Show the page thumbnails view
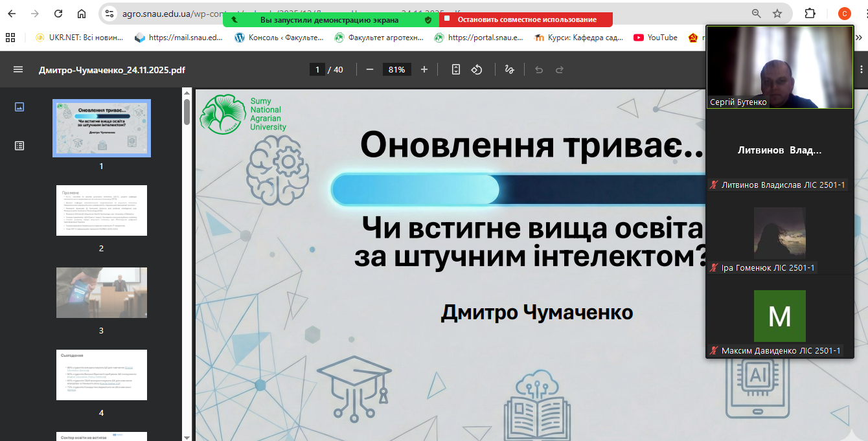 (x=19, y=107)
